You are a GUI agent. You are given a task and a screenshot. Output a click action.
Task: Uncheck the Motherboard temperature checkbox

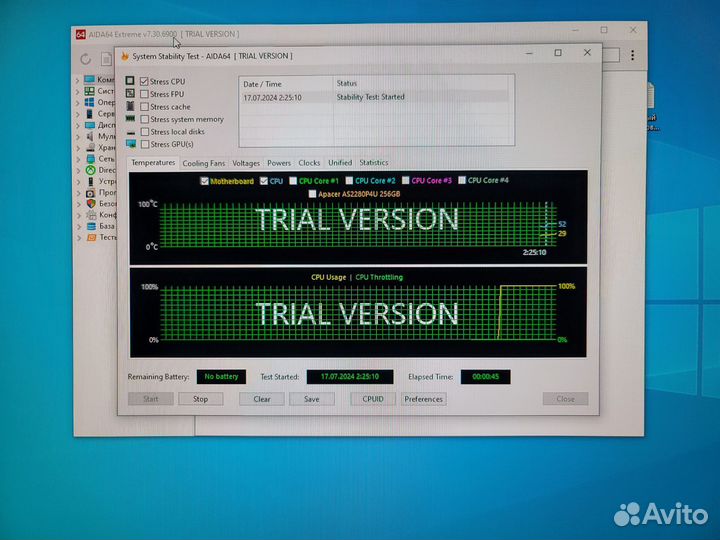[205, 181]
